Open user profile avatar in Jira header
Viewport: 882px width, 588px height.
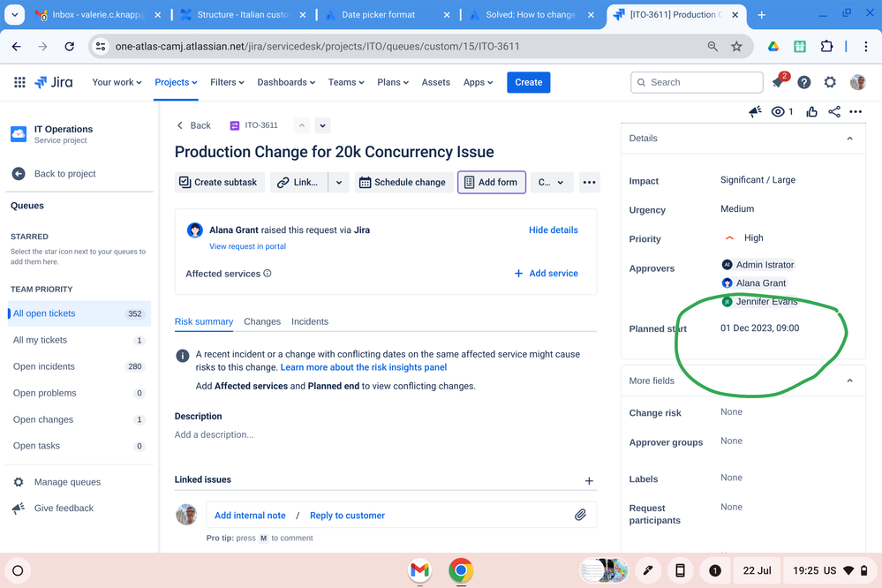tap(857, 82)
